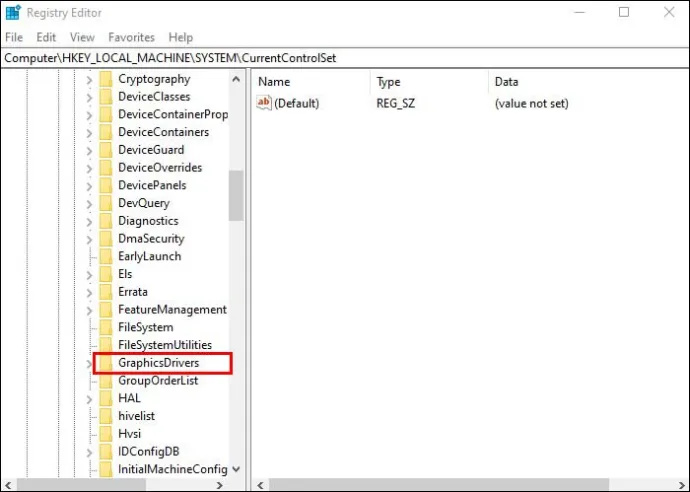Click the tree pane vertical scrollbar thumb
This screenshot has width=690, height=492.
[236, 195]
